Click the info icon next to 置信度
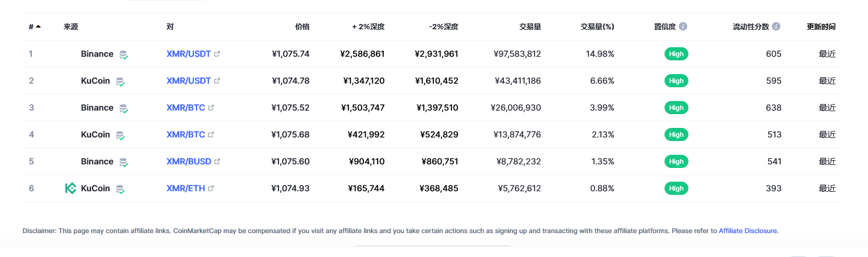This screenshot has width=868, height=257. [683, 26]
